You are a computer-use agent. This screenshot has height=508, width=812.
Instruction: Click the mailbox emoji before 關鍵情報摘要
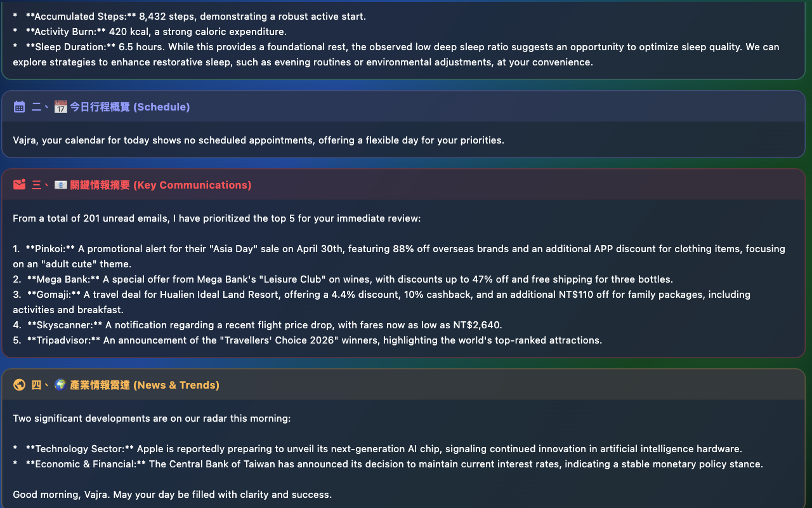tap(61, 185)
